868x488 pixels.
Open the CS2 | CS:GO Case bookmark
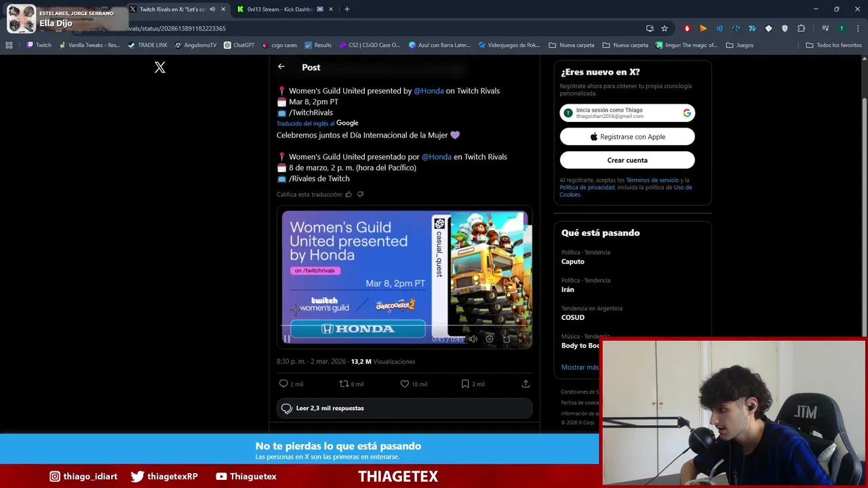[370, 45]
